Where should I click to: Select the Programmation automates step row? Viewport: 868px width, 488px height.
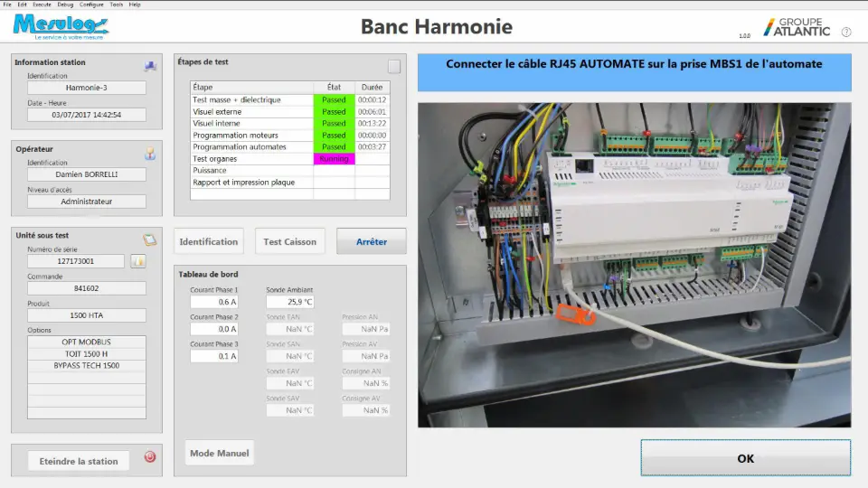click(x=290, y=146)
